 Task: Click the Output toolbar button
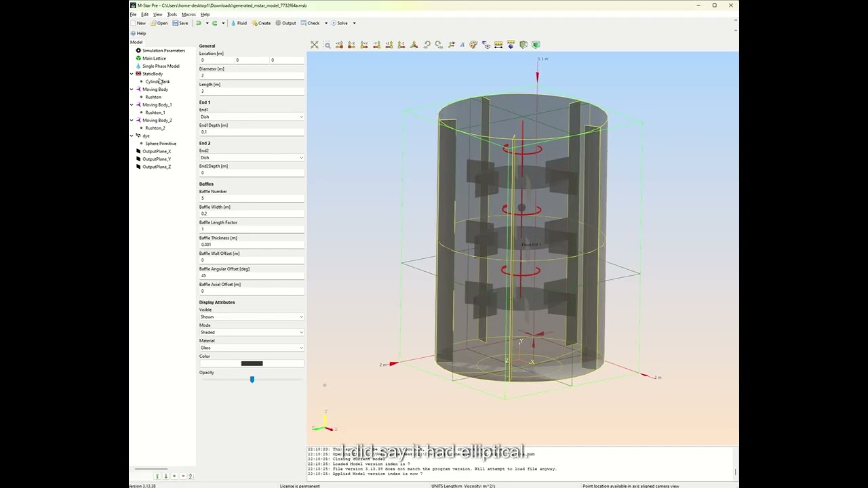[285, 23]
